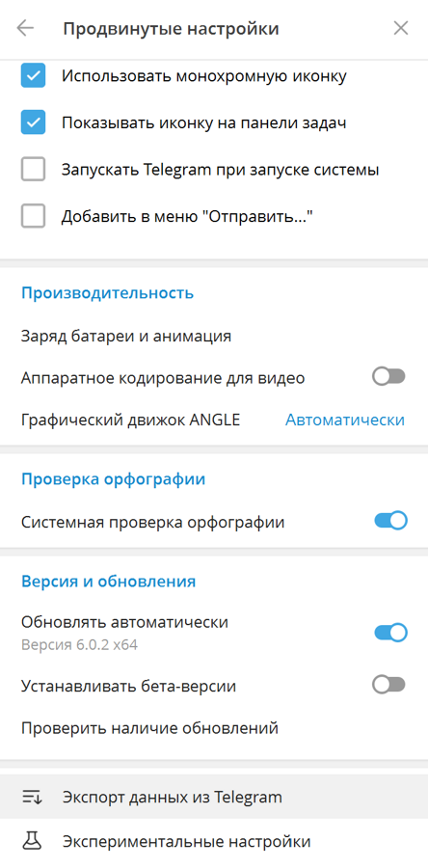The height and width of the screenshot is (868, 428).
Task: Click the "Обновлять автоматически" label
Action: [x=124, y=622]
